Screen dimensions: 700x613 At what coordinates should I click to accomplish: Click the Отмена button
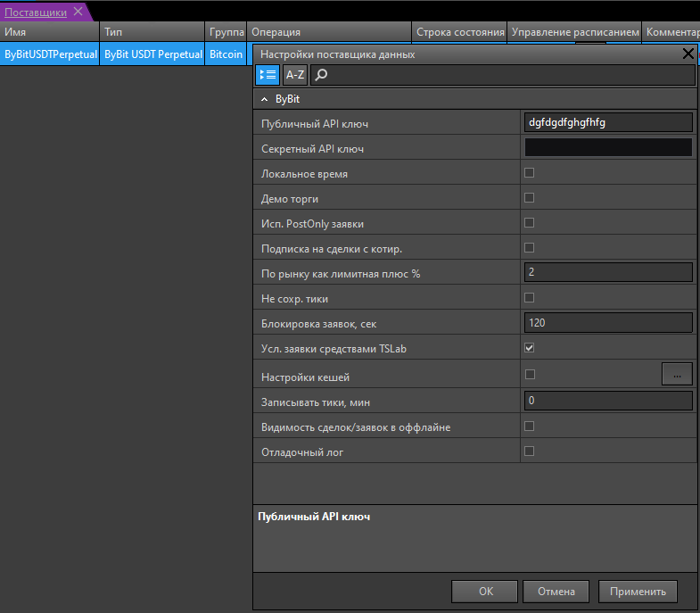(556, 592)
